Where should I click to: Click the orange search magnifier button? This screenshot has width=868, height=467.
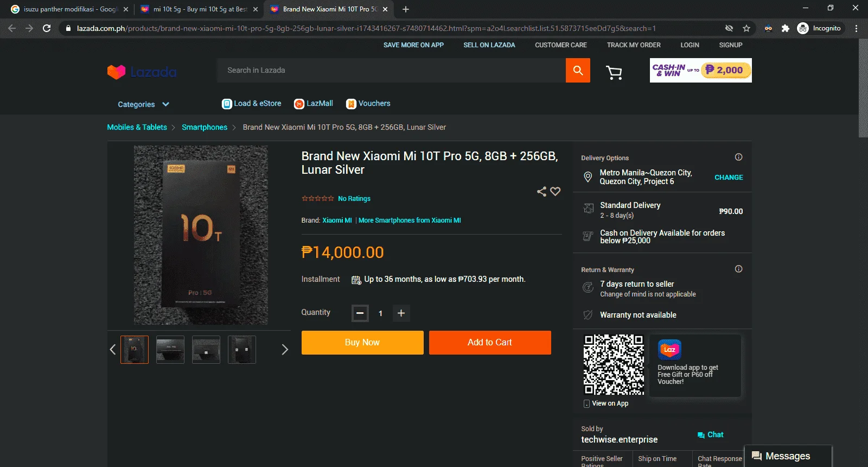[578, 71]
